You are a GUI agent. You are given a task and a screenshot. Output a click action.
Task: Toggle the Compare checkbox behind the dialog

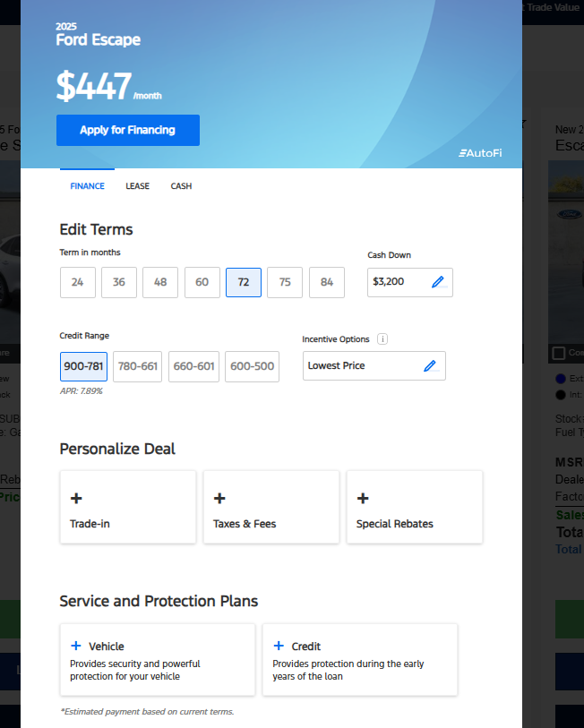tap(558, 354)
